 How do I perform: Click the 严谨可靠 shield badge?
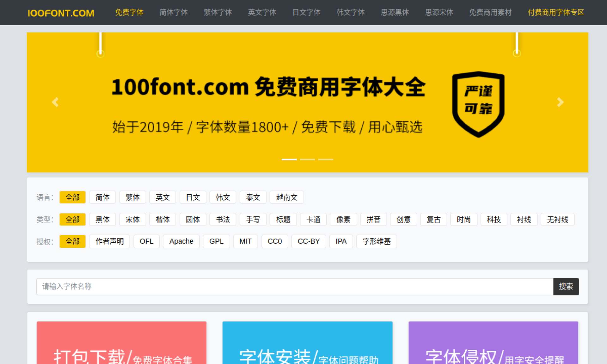point(478,104)
